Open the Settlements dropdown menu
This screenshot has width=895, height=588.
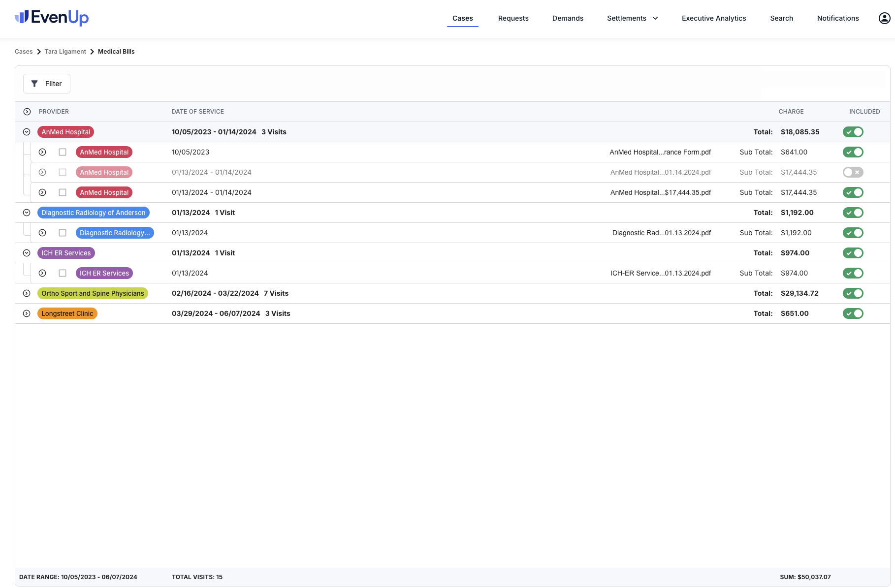[x=632, y=18]
